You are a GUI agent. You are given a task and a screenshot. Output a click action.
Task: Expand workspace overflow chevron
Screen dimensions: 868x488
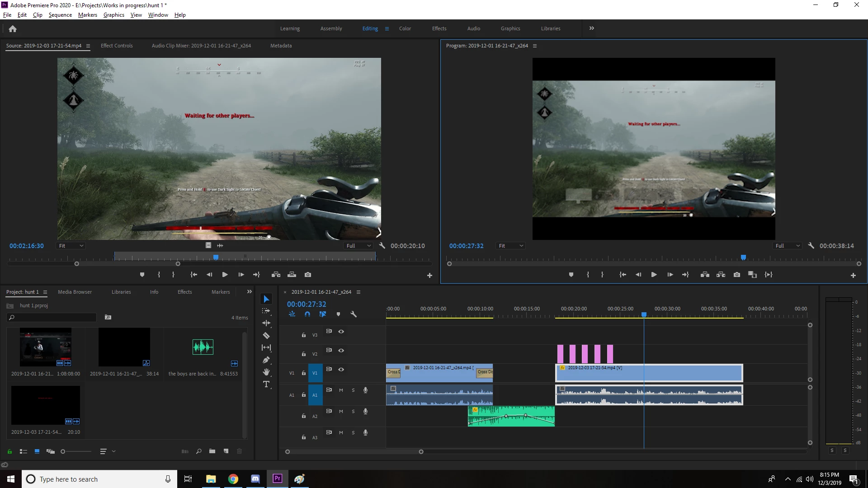pos(592,28)
